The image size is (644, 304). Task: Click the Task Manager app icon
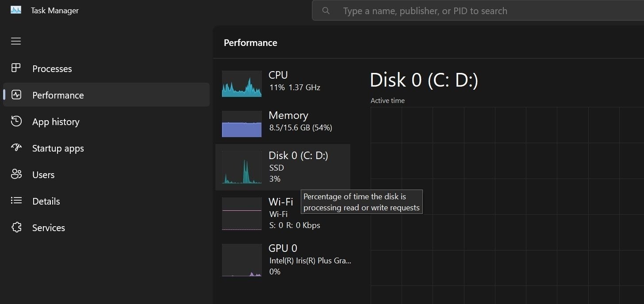tap(16, 10)
